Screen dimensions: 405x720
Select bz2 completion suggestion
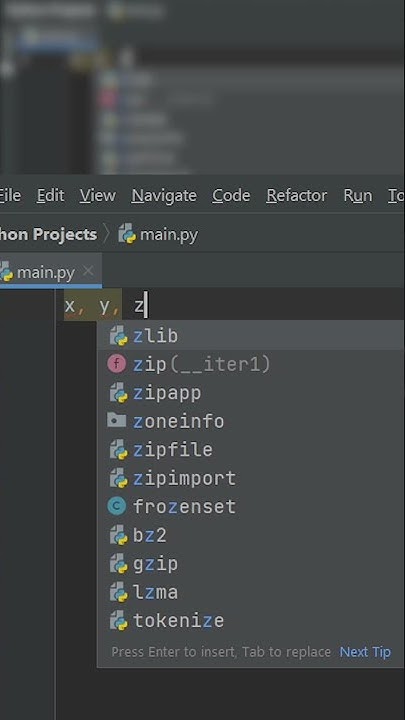[x=251, y=535]
